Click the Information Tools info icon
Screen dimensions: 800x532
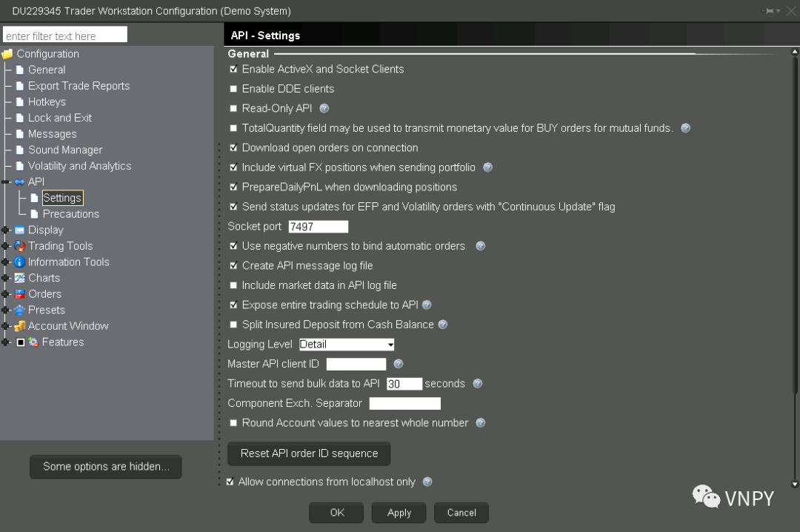tap(19, 262)
